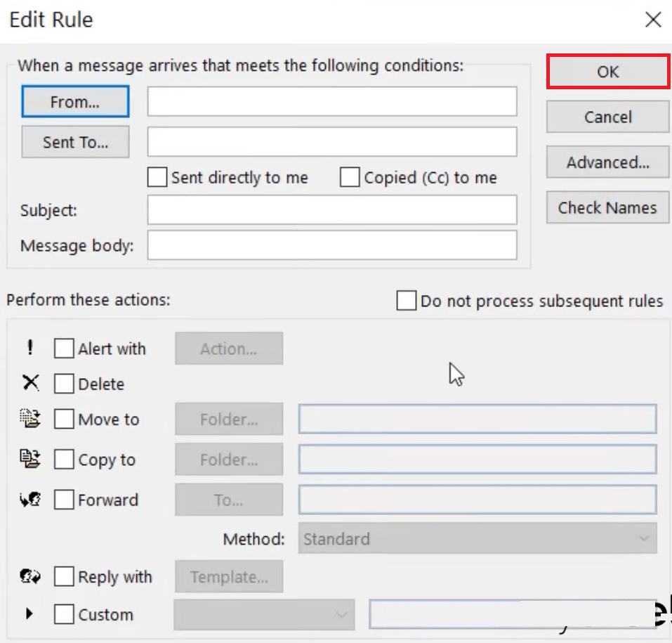Check the Custom action checkbox
This screenshot has height=643, width=672.
64,614
